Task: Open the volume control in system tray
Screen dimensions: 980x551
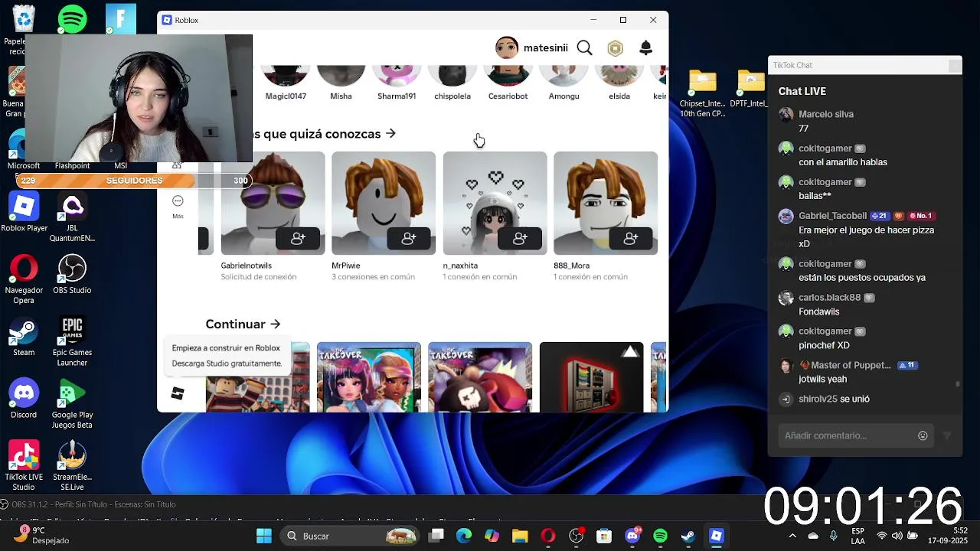Action: tap(897, 536)
